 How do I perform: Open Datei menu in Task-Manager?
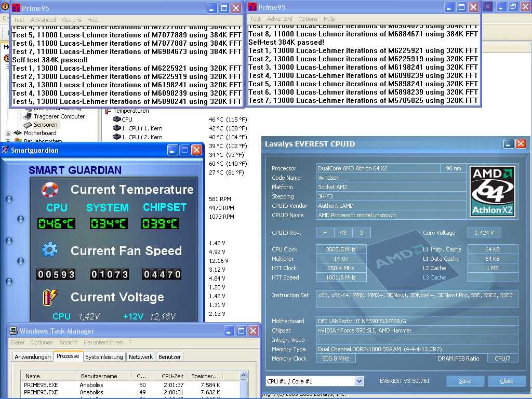tap(17, 342)
